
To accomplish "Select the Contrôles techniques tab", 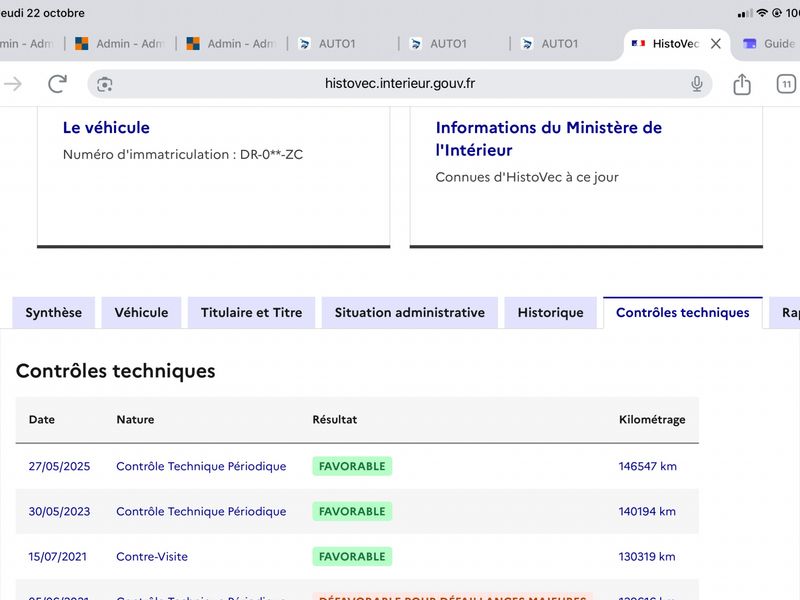I will 683,313.
